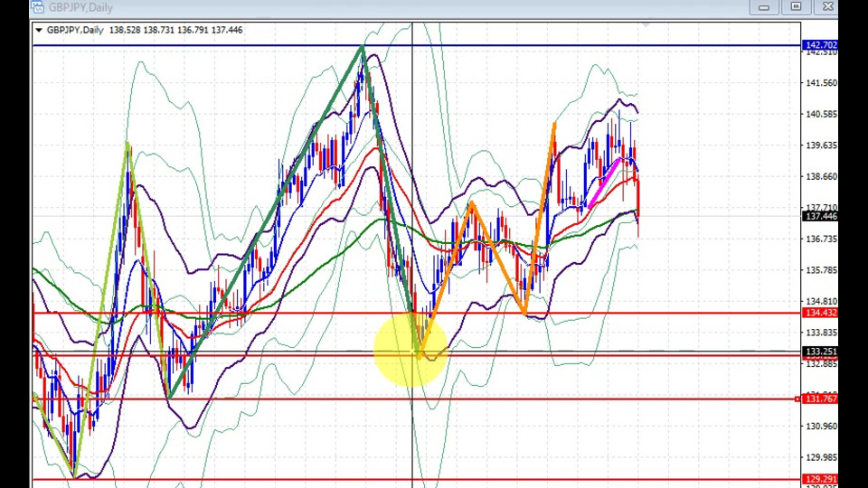This screenshot has height=488, width=868.
Task: Open the triangle dropdown beside GBPJPY,Daily label
Action: (x=39, y=31)
